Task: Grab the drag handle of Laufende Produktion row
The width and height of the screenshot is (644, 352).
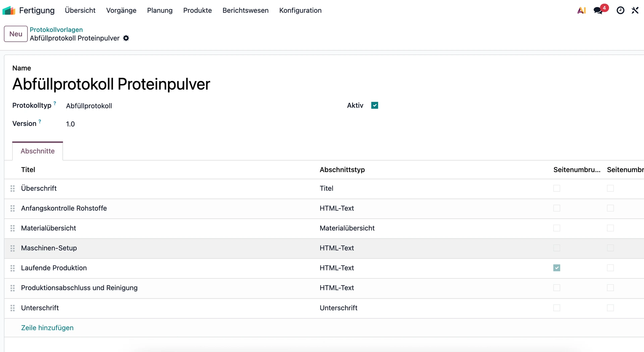Action: pyautogui.click(x=13, y=268)
